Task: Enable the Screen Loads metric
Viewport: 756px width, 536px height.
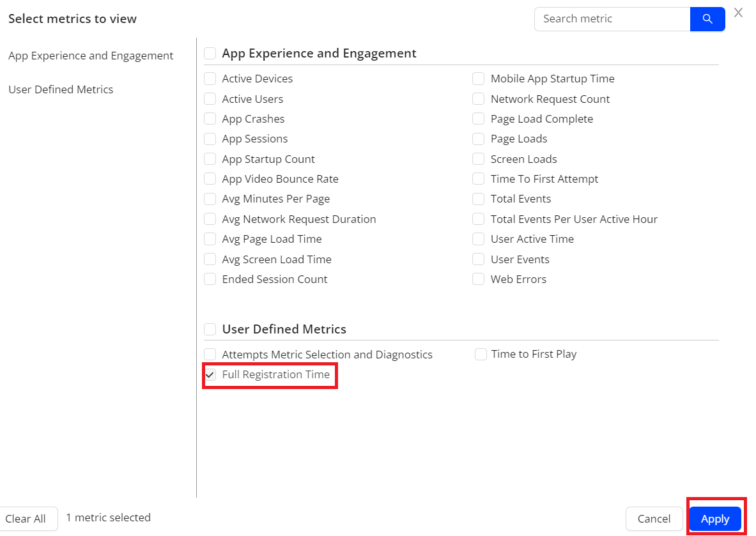Action: 478,159
